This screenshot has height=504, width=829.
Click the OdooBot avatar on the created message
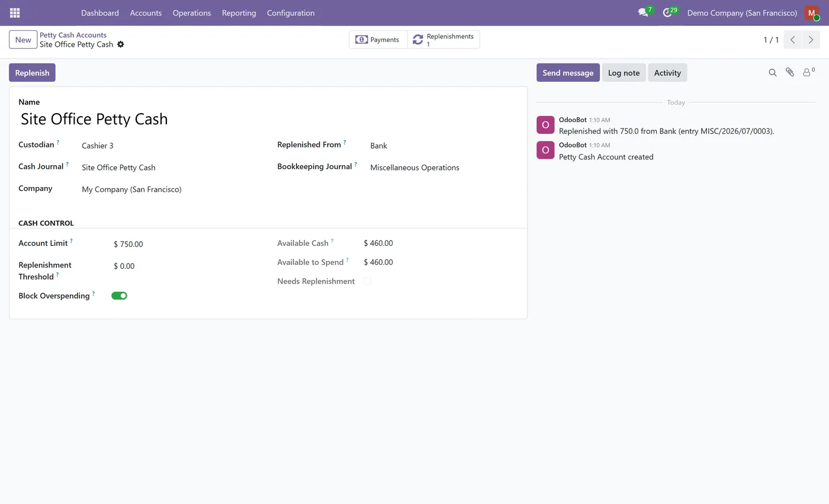click(545, 150)
